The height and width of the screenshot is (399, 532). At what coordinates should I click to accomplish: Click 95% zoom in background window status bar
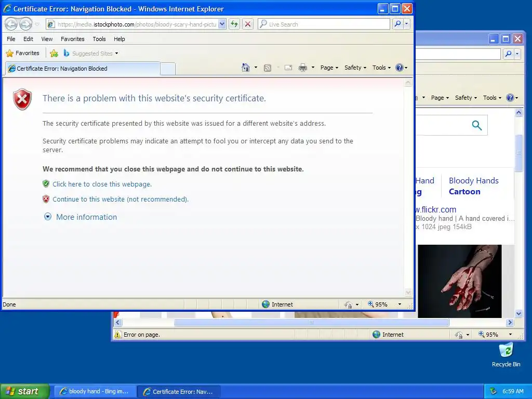[x=488, y=335]
